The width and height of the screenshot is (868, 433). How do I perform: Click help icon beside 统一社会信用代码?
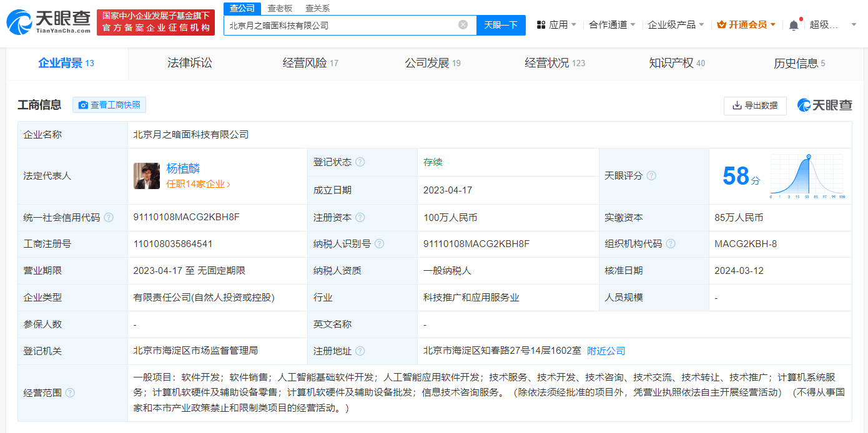click(x=109, y=218)
